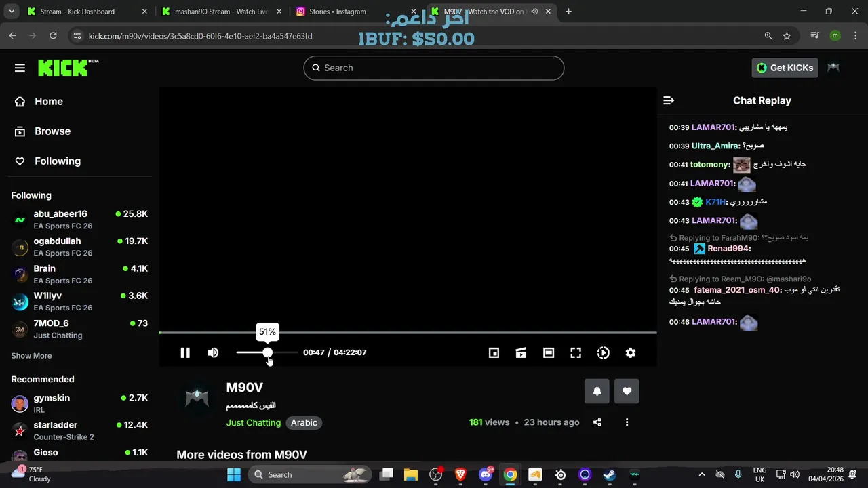Open Steam from the taskbar
The width and height of the screenshot is (868, 488).
[x=610, y=474]
